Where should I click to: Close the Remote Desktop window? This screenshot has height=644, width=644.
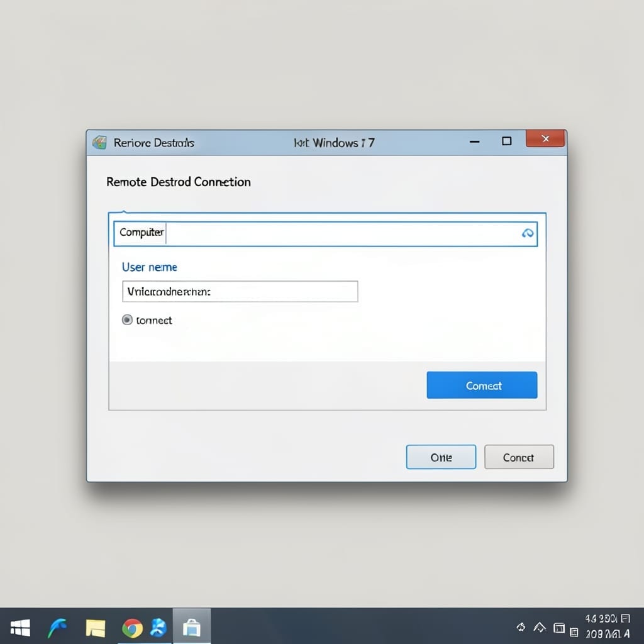pos(545,139)
